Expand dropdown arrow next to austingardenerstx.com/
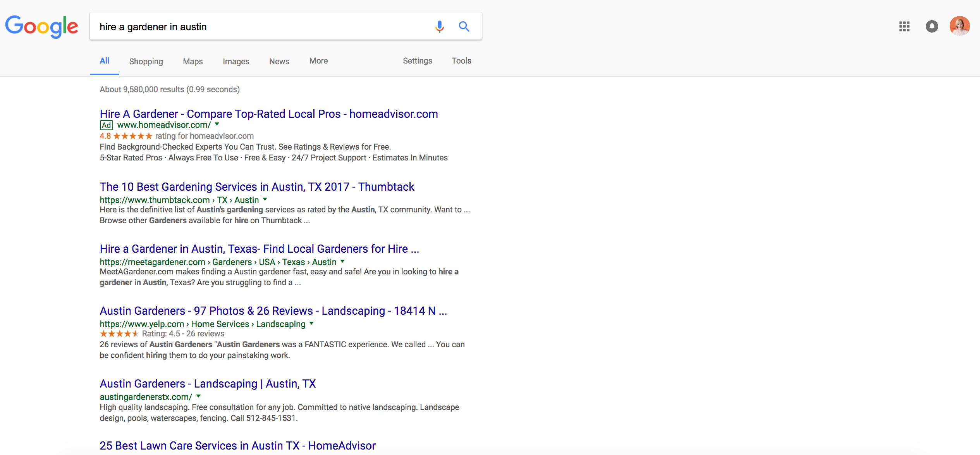Image resolution: width=980 pixels, height=455 pixels. 198,396
